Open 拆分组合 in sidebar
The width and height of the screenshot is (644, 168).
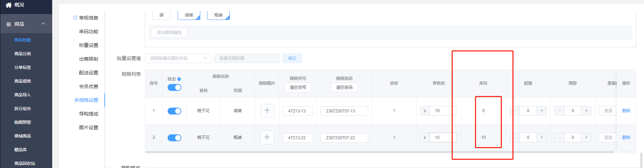pyautogui.click(x=23, y=109)
